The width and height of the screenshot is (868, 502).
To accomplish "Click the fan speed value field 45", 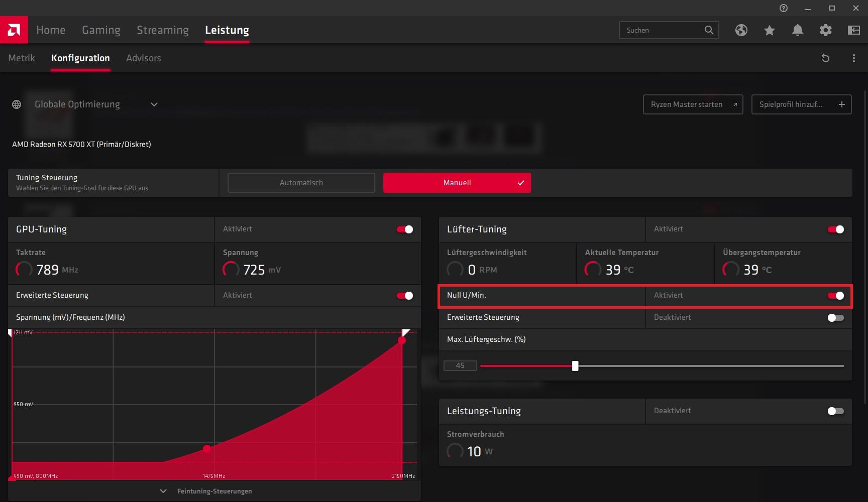I will pyautogui.click(x=460, y=365).
